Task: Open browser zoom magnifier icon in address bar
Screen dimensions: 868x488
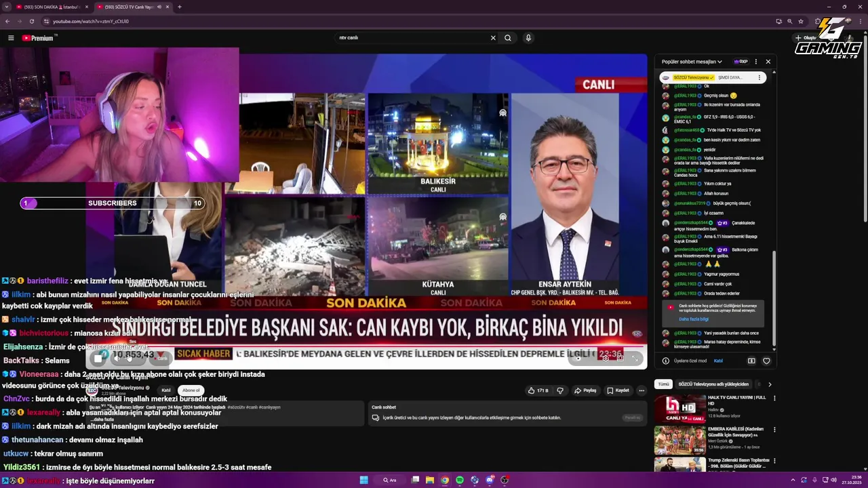Action: [x=790, y=21]
